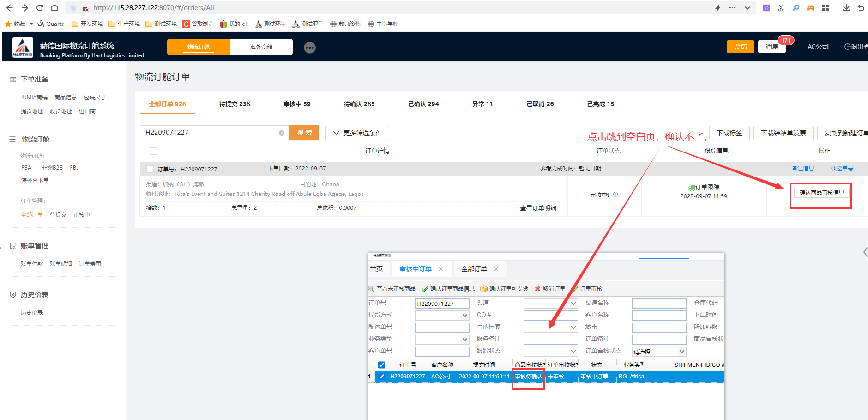Check the order H2209071227 checkbox
Screen dimensions: 868x420
(x=150, y=169)
